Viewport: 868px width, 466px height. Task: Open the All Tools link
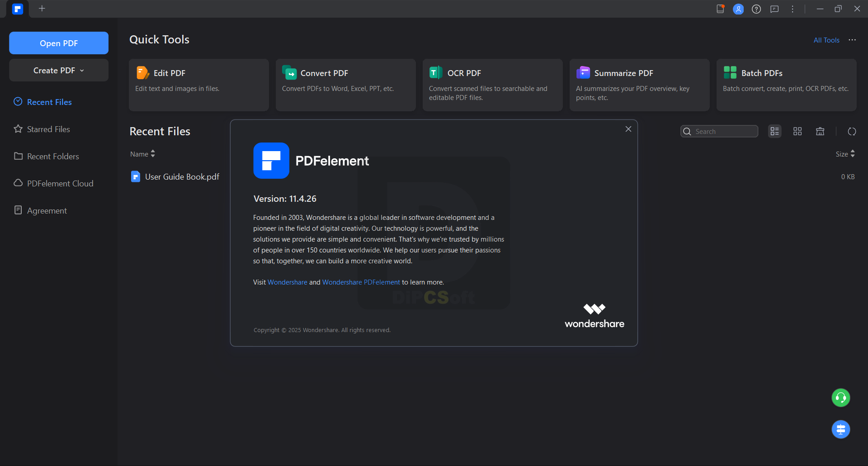(x=826, y=40)
